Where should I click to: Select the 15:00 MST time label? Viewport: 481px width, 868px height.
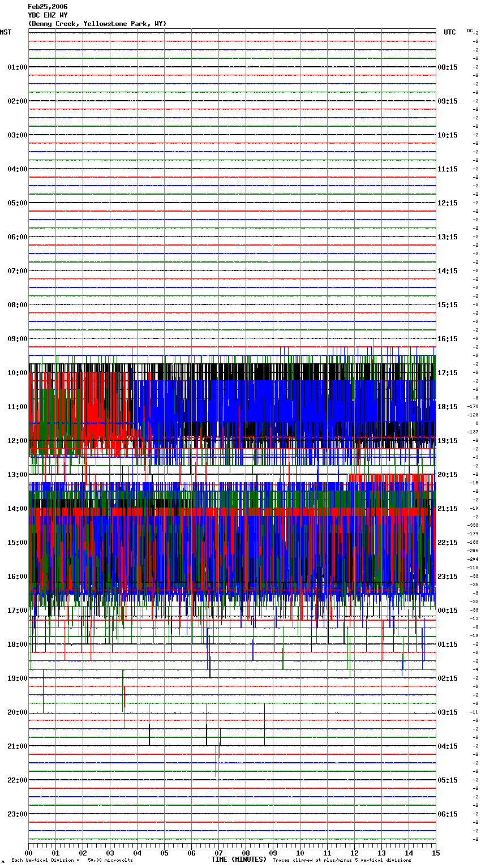[17, 543]
